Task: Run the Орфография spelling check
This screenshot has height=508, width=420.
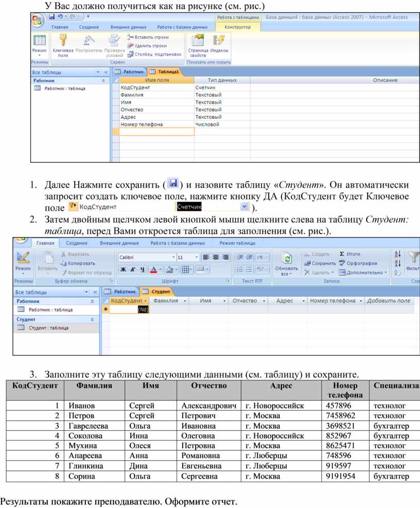Action: [358, 264]
